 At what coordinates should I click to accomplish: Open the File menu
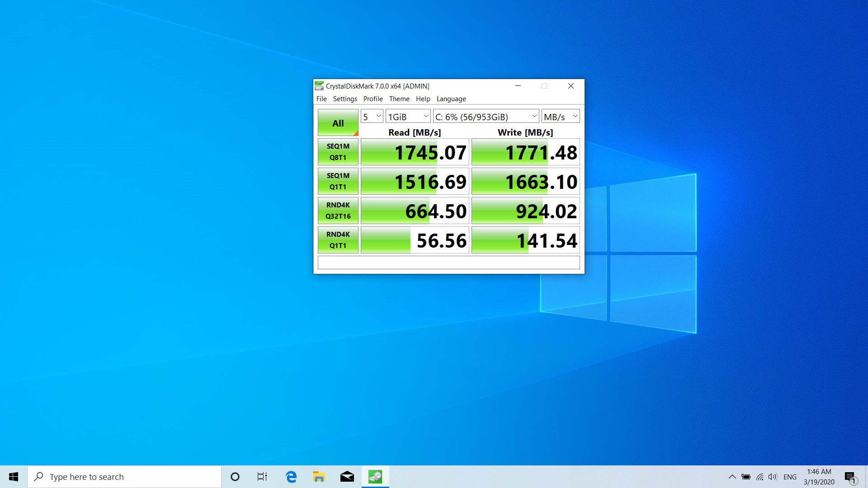[321, 99]
